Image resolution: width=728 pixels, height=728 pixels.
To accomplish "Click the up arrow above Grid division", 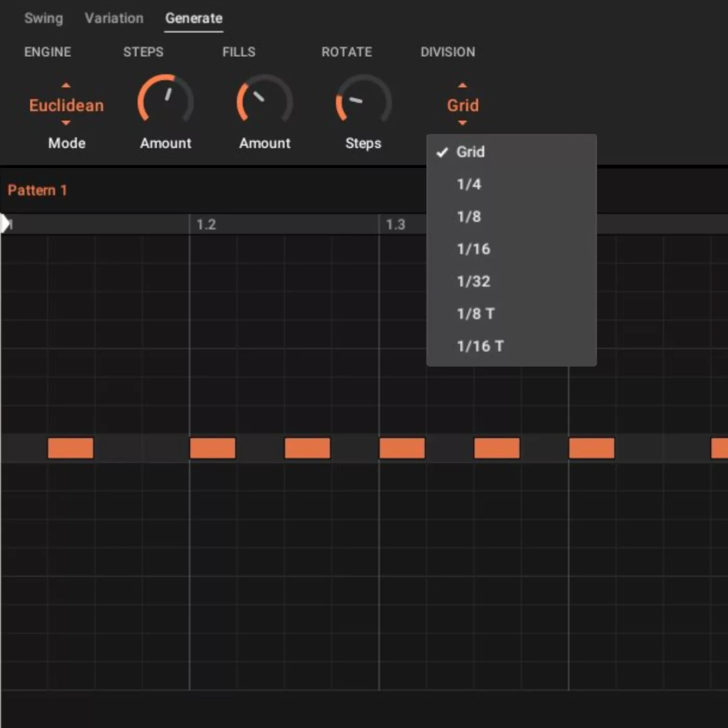I will (462, 85).
